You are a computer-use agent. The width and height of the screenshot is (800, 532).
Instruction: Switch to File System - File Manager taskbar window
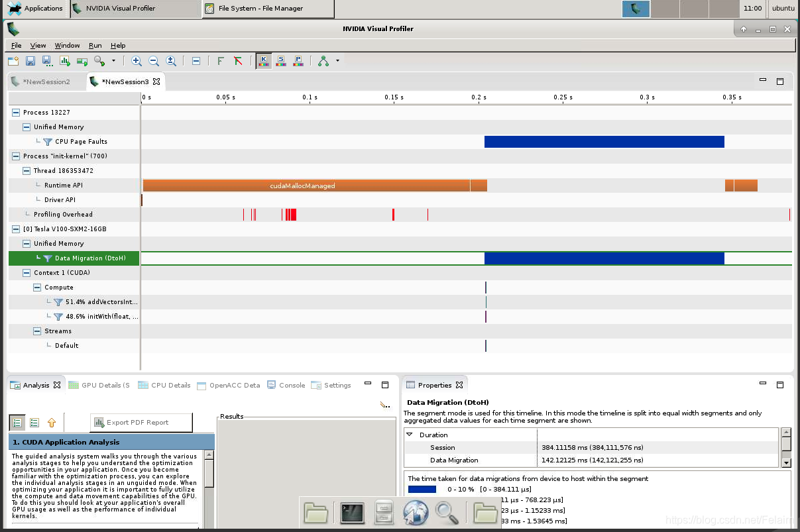(267, 9)
